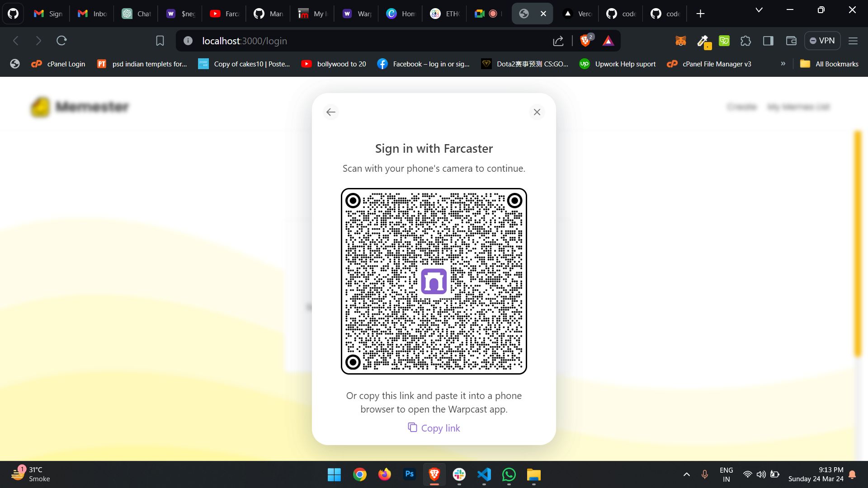Open cPanel Login bookmark
Viewport: 868px width, 488px height.
(58, 64)
